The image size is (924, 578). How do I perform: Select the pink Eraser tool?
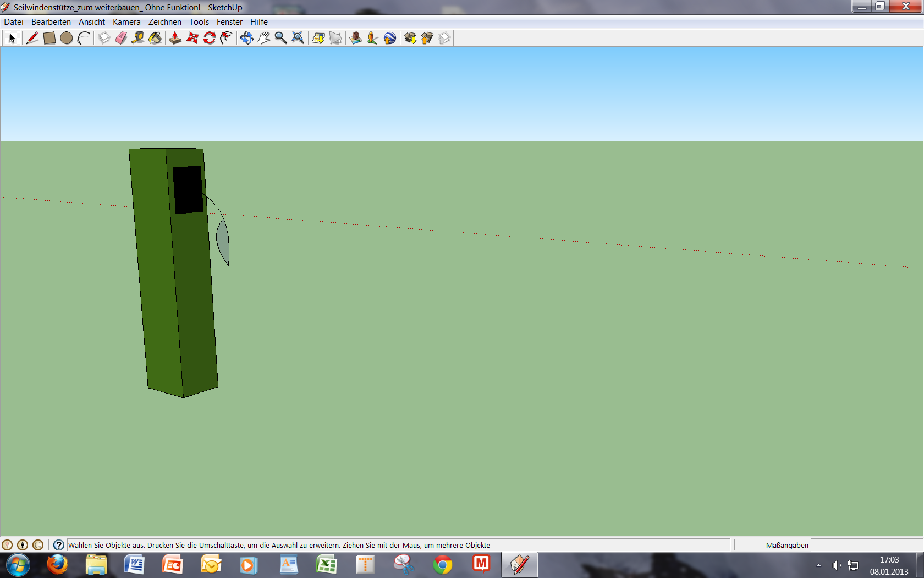(x=121, y=38)
